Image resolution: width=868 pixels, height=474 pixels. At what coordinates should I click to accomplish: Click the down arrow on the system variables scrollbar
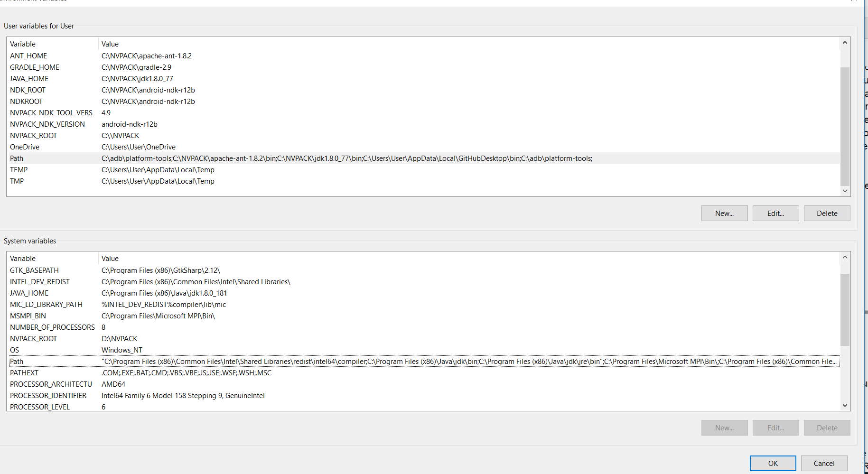click(x=845, y=405)
